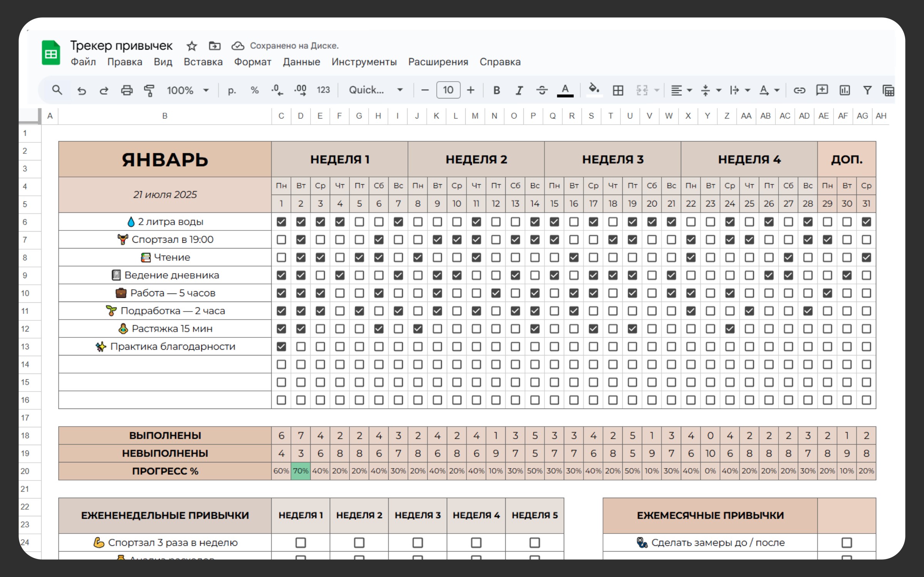Screen dimensions: 924x577
Task: Select row 6 header
Action: tap(25, 222)
